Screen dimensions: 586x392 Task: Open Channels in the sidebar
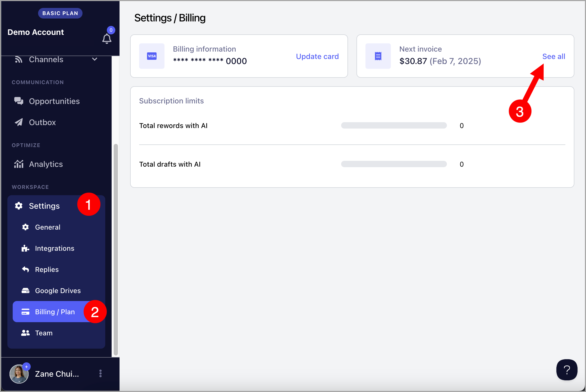pos(56,60)
